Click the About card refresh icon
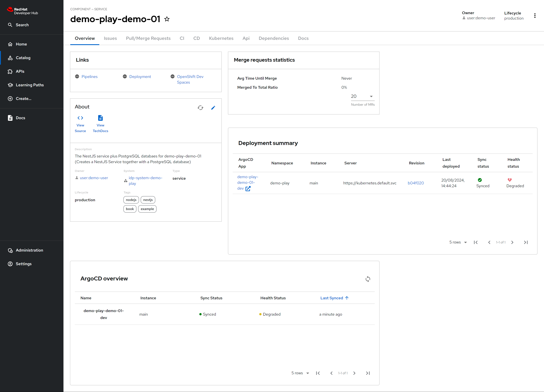The image size is (544, 392). pyautogui.click(x=200, y=108)
